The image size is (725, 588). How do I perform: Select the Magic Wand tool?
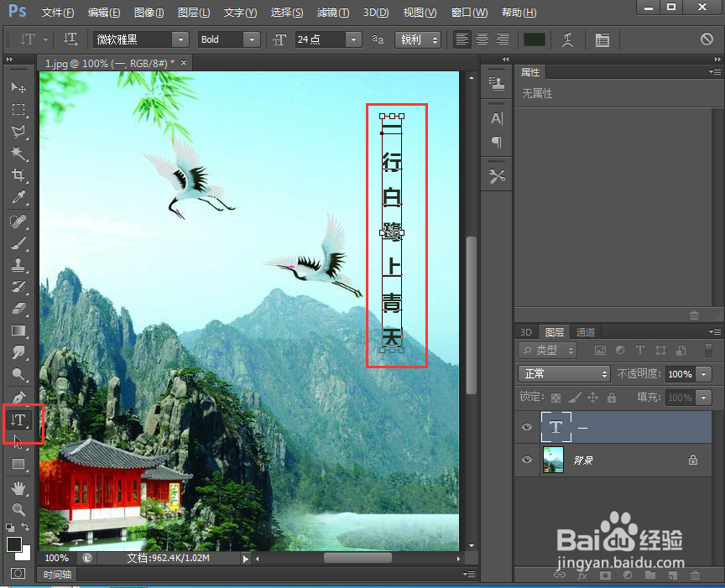click(x=18, y=154)
